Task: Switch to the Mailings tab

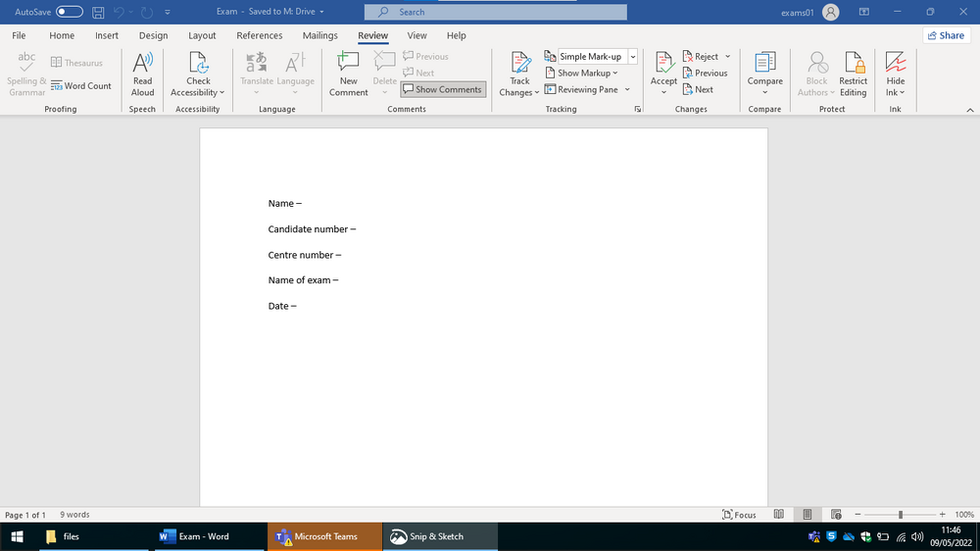Action: 320,35
